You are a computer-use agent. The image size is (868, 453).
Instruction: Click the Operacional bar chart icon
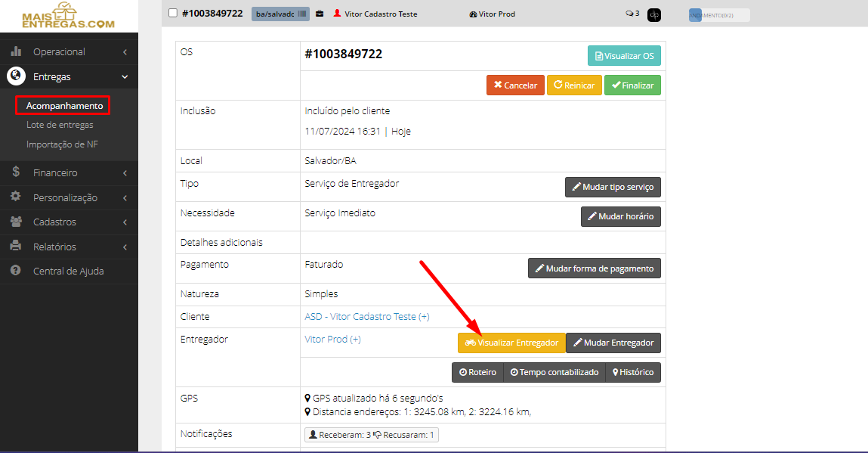16,51
